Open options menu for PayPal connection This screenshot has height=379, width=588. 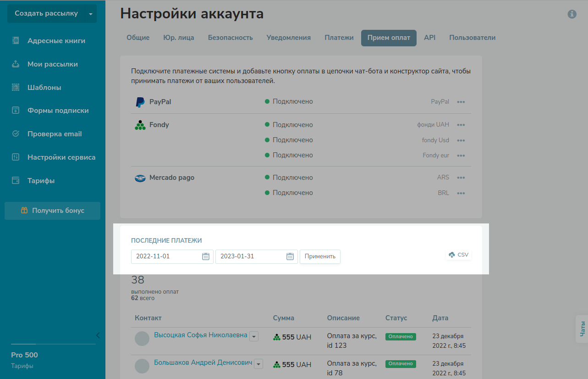pos(461,102)
